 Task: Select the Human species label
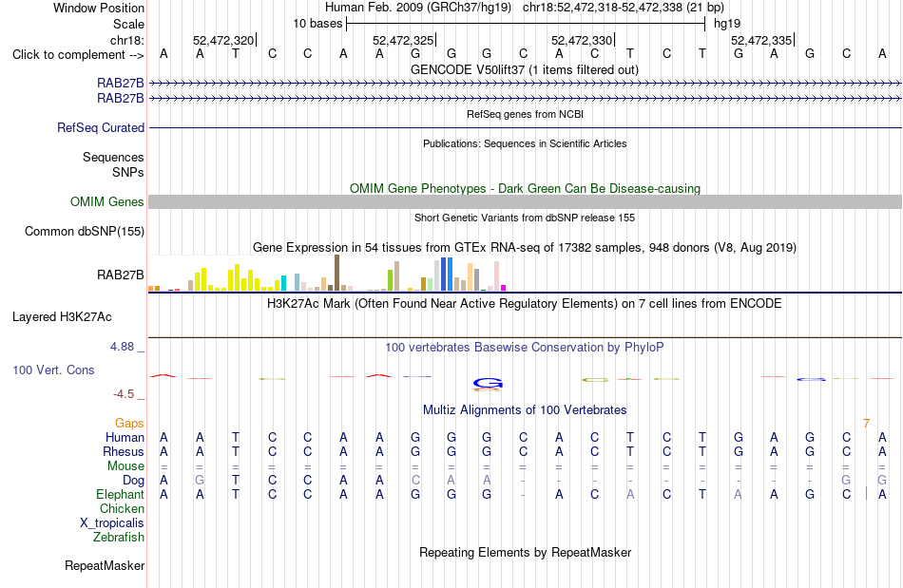pos(125,437)
